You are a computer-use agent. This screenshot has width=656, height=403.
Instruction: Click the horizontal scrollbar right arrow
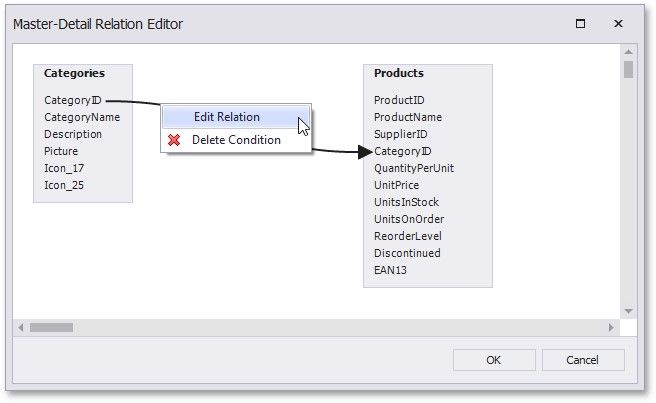(x=612, y=327)
